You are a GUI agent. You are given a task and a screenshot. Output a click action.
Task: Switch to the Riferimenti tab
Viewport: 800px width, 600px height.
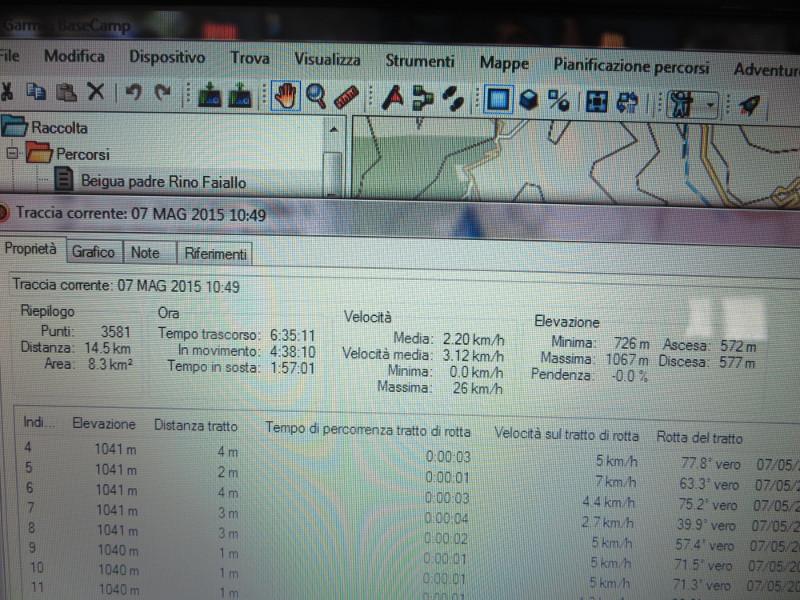[215, 254]
